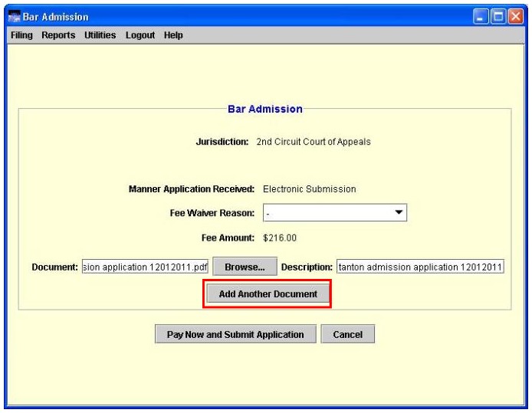532x413 pixels.
Task: Focus the Document file path field
Action: (x=145, y=267)
